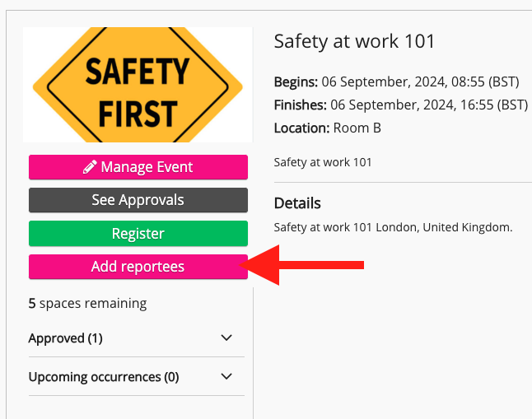Click the Upcoming occurrences (0) label
This screenshot has height=419, width=532.
(104, 377)
